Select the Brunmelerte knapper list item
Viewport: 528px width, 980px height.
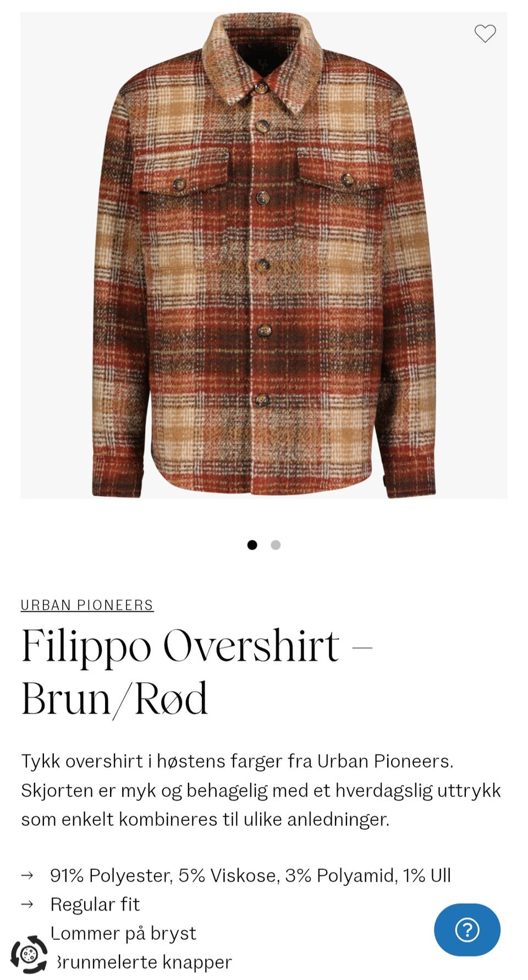click(x=141, y=962)
